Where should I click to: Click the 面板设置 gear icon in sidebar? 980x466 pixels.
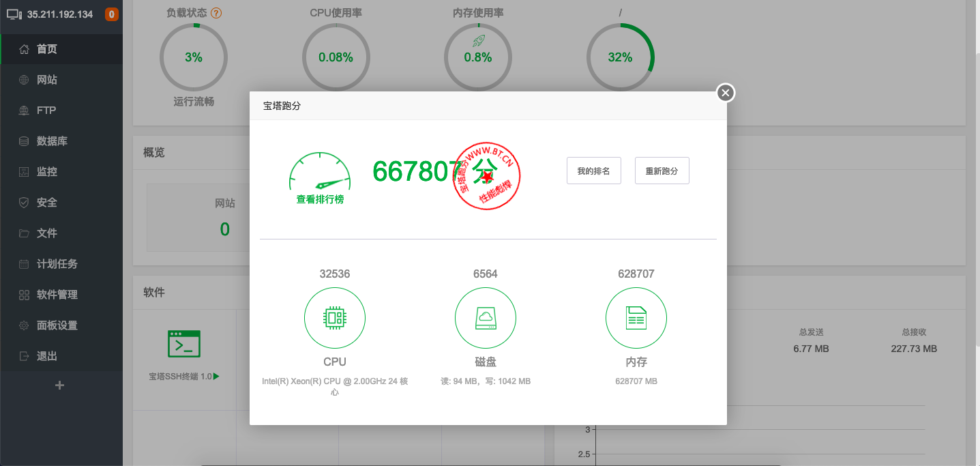coord(24,325)
